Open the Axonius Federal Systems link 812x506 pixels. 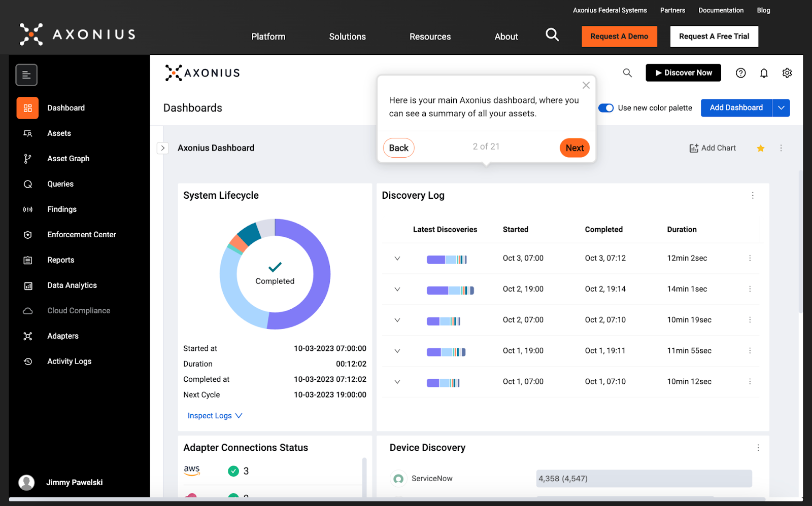[610, 10]
